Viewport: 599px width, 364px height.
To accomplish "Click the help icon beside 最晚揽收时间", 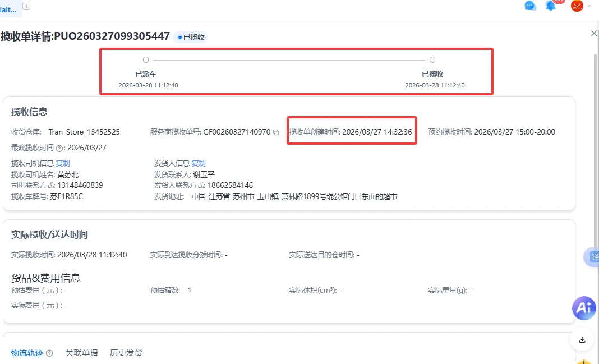I will coord(59,148).
